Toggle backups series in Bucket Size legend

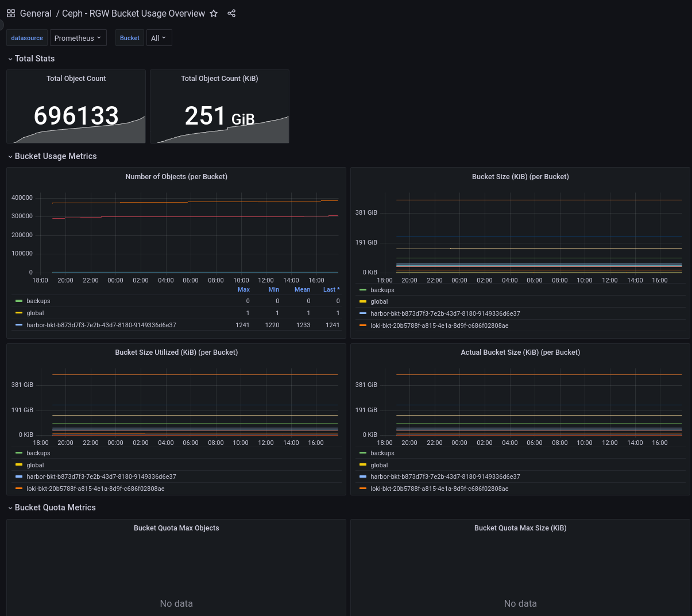click(x=382, y=290)
